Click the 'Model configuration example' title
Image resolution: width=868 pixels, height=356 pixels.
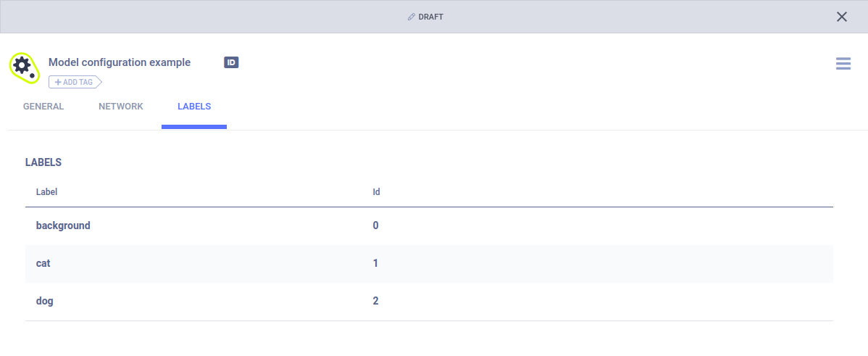click(120, 62)
